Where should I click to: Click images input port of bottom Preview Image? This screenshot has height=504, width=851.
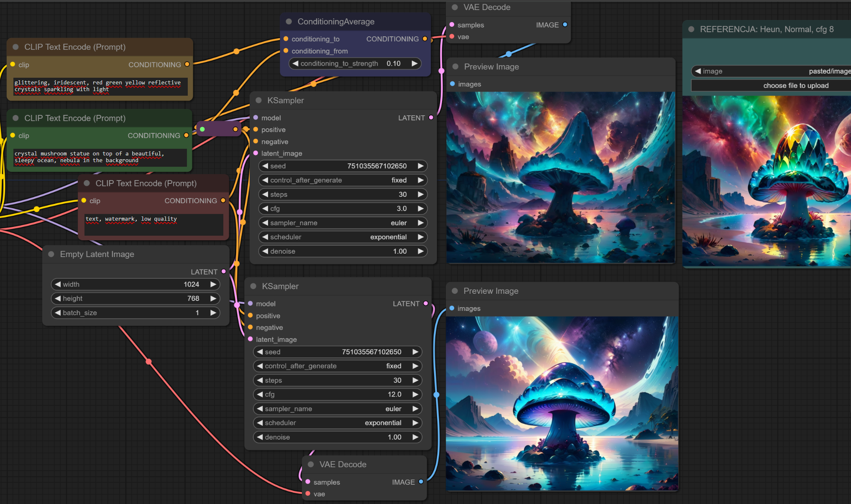coord(452,308)
